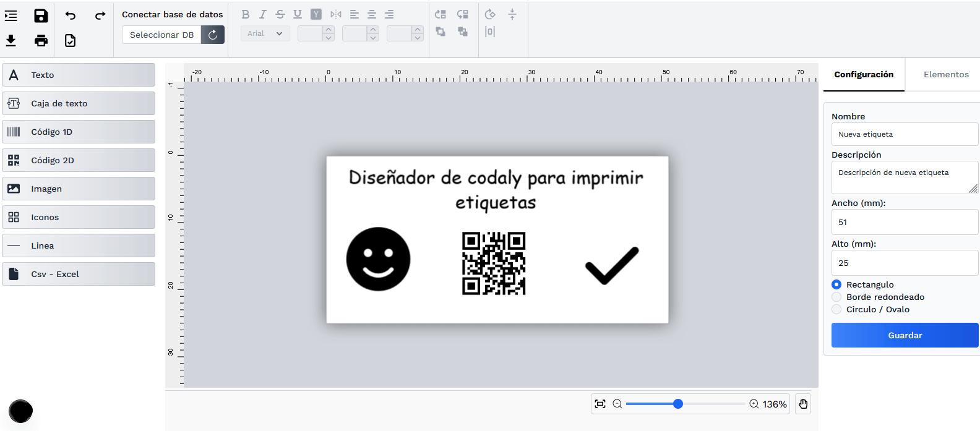This screenshot has height=431, width=980.
Task: Decrease the first numeric stepper value
Action: tap(329, 38)
